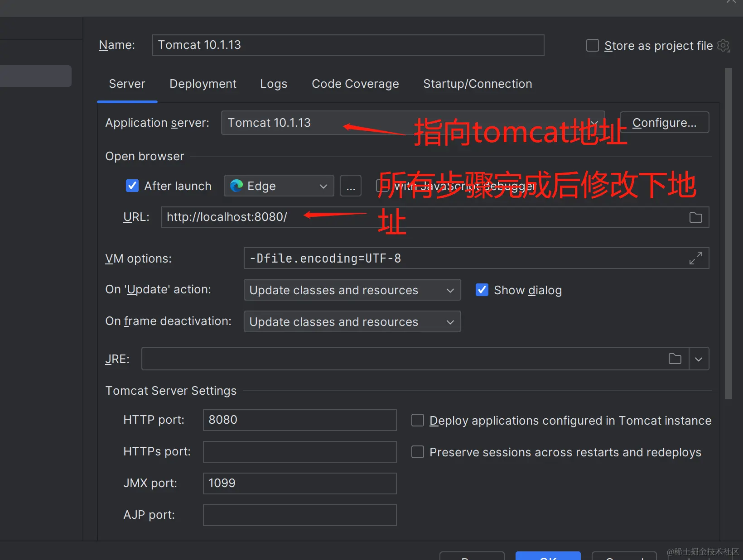Click the JMX port field showing 1099
Image resolution: width=743 pixels, height=560 pixels.
pyautogui.click(x=299, y=483)
